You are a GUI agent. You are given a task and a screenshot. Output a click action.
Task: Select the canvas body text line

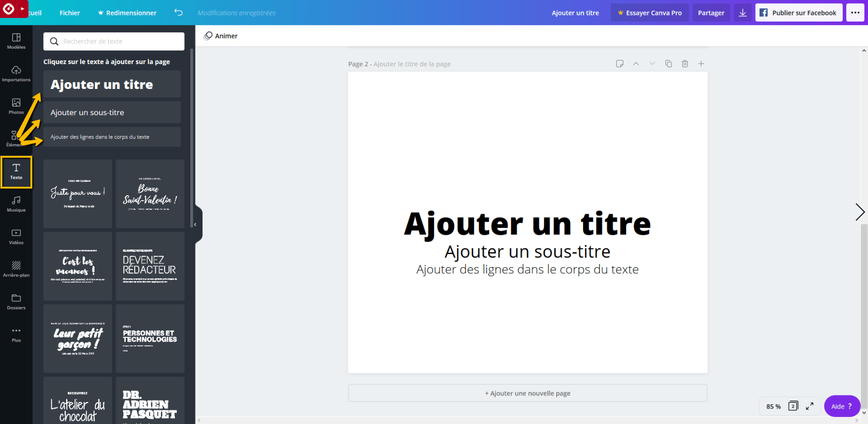[528, 270]
